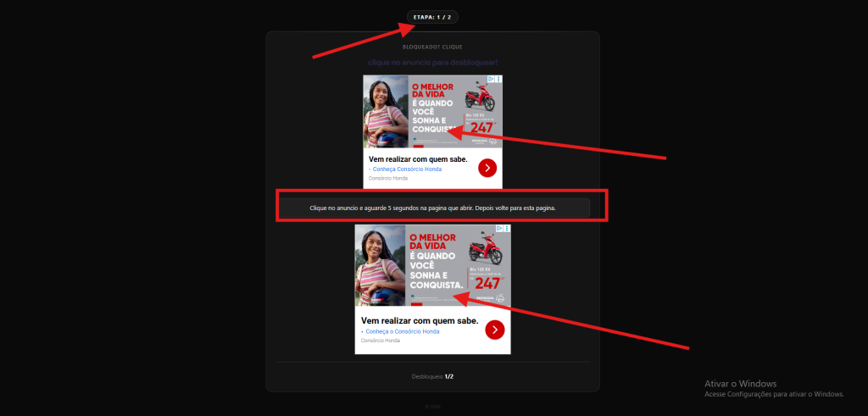This screenshot has width=868, height=416.
Task: Click the instruction box about waiting 5 seconds
Action: click(432, 207)
